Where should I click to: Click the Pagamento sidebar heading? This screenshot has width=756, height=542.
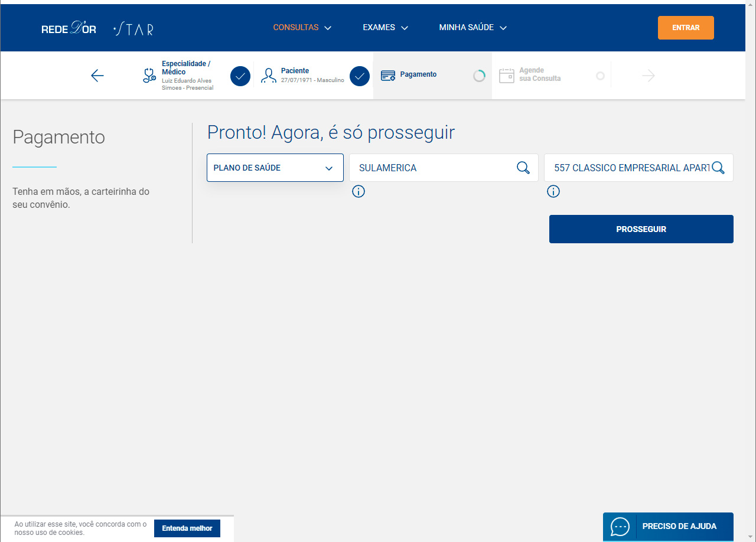(x=58, y=137)
